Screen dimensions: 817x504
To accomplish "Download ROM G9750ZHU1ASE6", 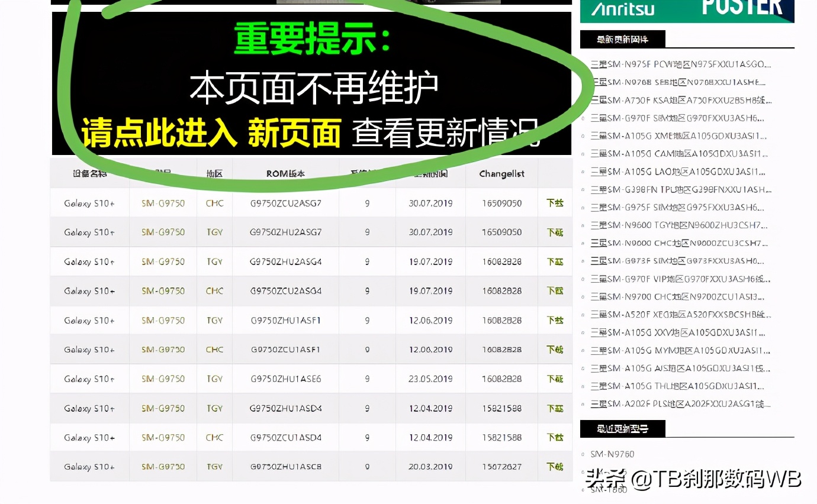I will pyautogui.click(x=555, y=379).
